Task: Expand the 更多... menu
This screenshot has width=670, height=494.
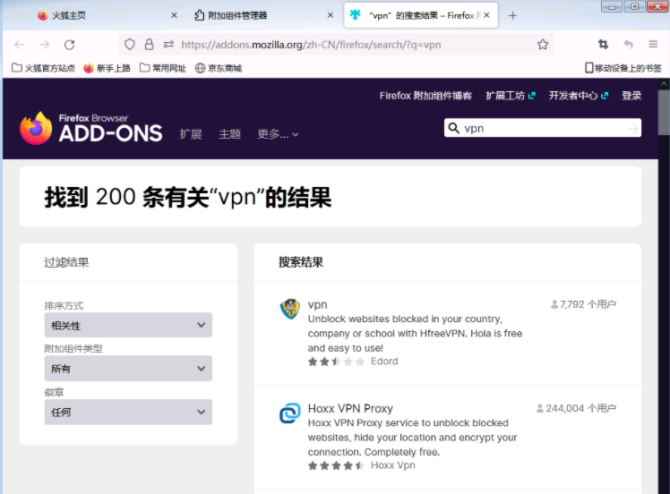Action: [278, 134]
